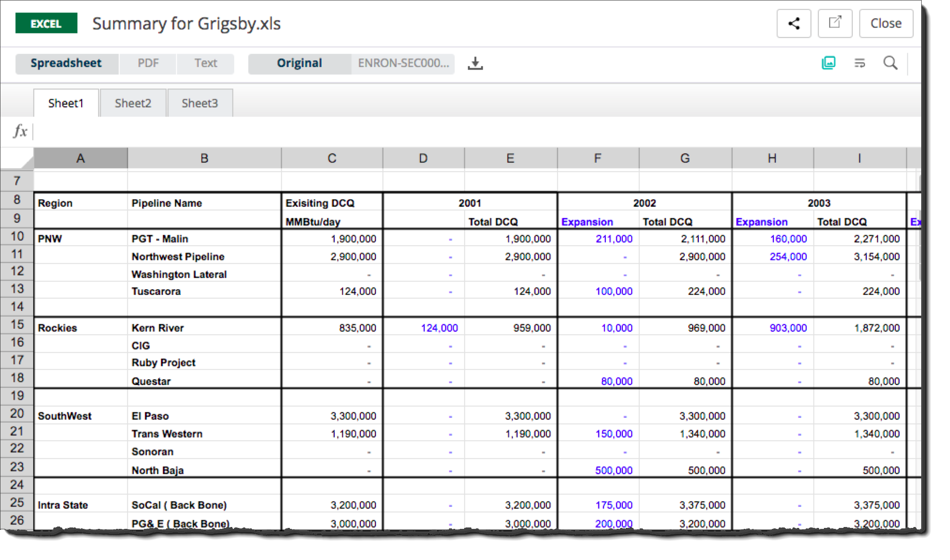Toggle the image view icon
The height and width of the screenshot is (560, 950).
click(x=828, y=63)
